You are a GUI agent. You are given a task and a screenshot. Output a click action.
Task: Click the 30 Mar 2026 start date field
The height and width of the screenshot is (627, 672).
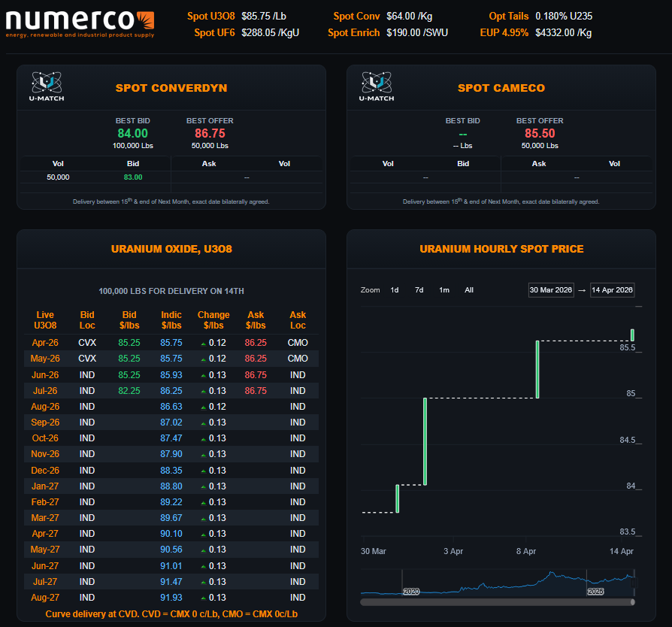[x=551, y=290]
